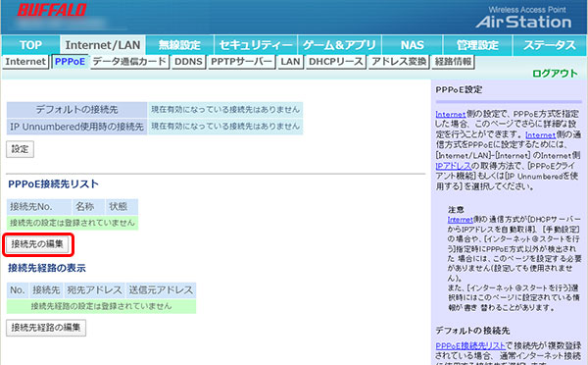This screenshot has height=365, width=588.
Task: Open the 無線設定 tab
Action: pos(179,45)
